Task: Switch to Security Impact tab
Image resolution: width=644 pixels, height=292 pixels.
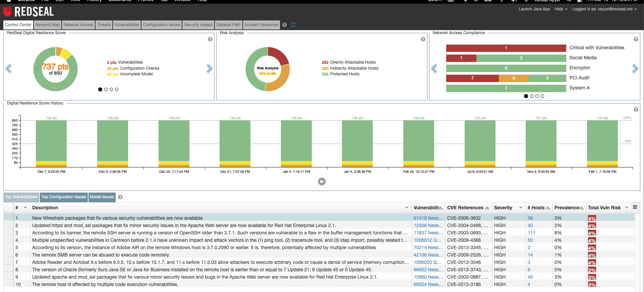Action: (x=198, y=25)
